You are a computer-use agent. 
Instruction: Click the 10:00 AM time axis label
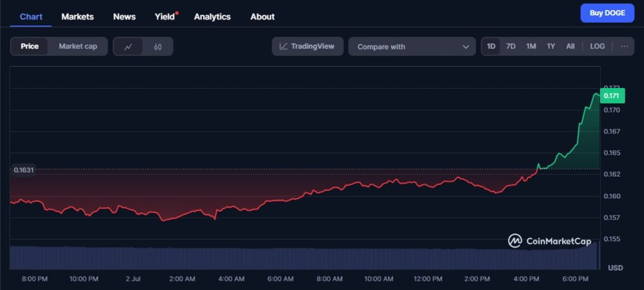(x=379, y=279)
